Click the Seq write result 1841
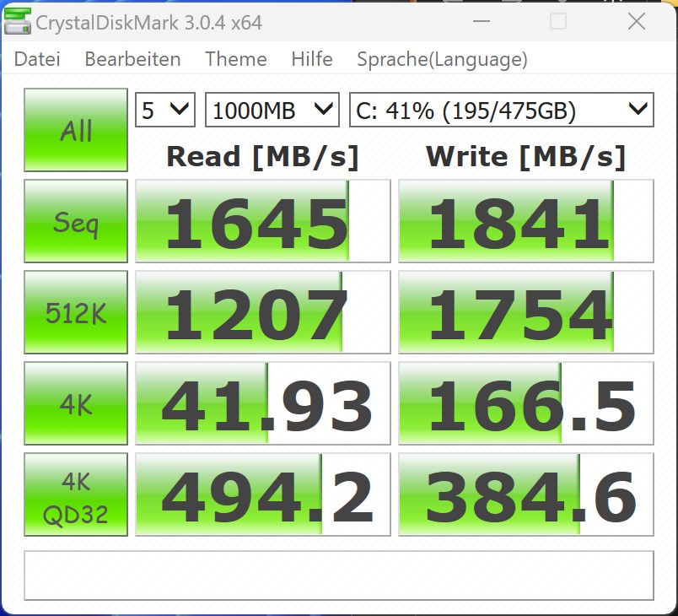Screen dimensions: 678x616 click(x=525, y=222)
